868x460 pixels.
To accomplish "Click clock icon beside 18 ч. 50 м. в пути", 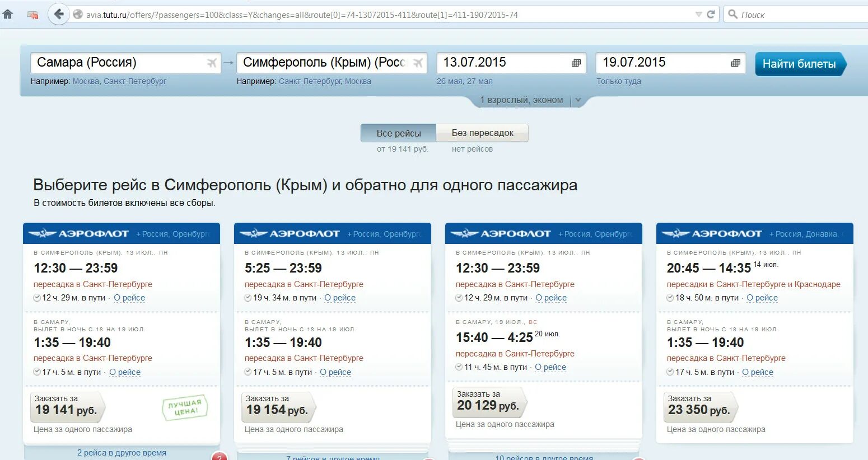I will 670,298.
